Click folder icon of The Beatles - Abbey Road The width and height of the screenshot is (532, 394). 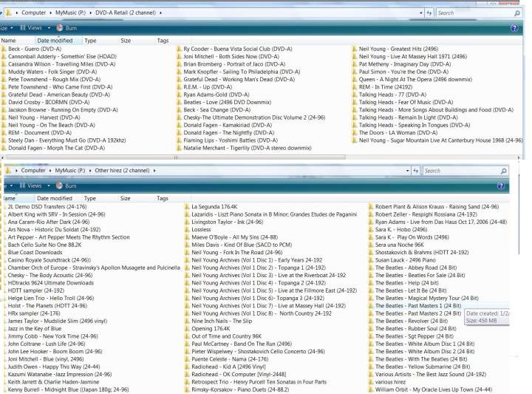[x=371, y=268]
